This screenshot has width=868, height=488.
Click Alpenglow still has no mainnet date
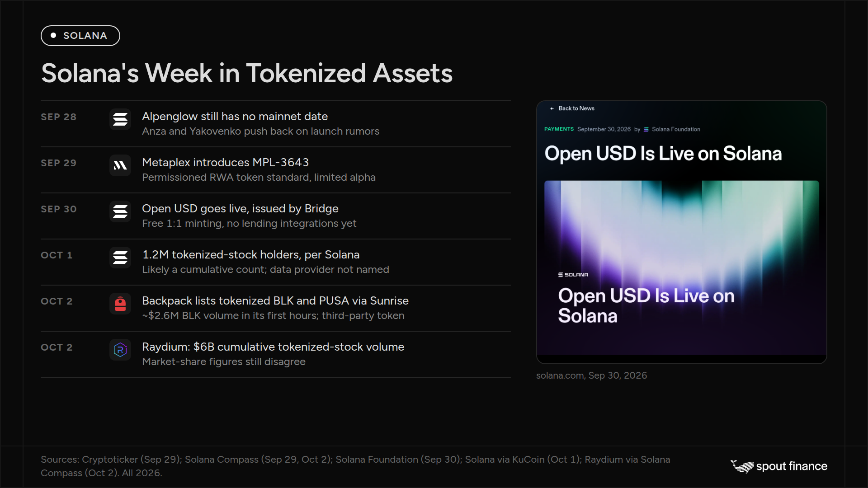point(235,117)
